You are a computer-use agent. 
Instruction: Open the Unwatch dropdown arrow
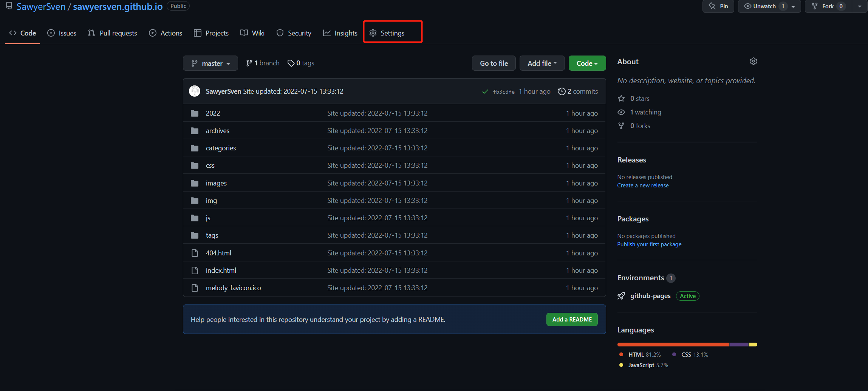(x=793, y=6)
